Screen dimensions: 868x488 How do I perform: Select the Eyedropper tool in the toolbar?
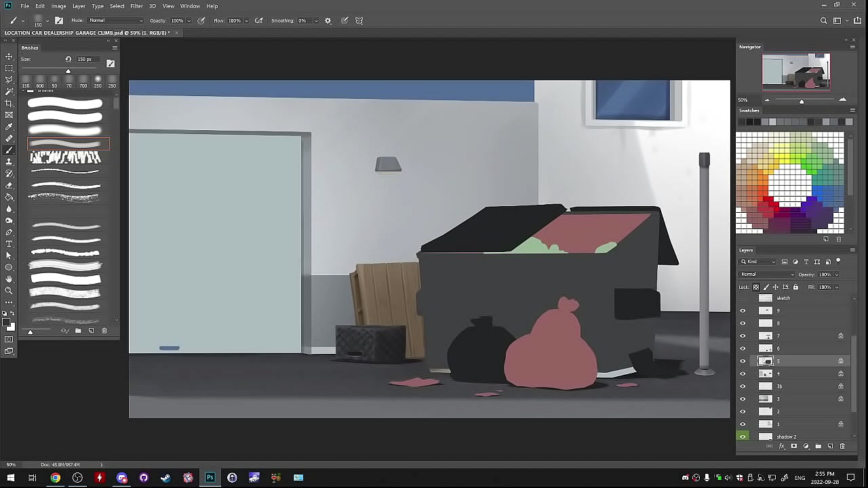pyautogui.click(x=9, y=127)
